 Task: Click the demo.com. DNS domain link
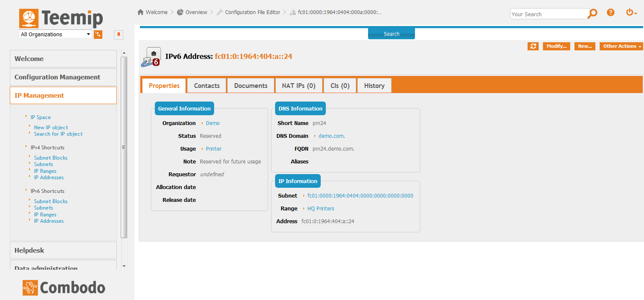tap(331, 136)
